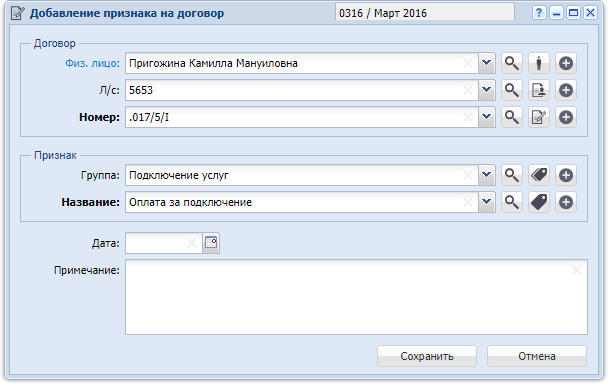Open calendar picker for Дата
608x384 pixels.
211,243
